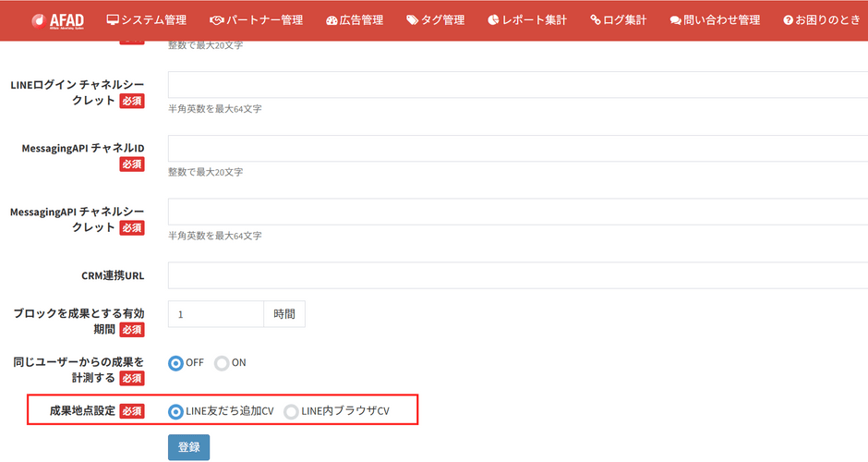Click the tags icon for タグ管理
This screenshot has height=462, width=868.
point(413,20)
